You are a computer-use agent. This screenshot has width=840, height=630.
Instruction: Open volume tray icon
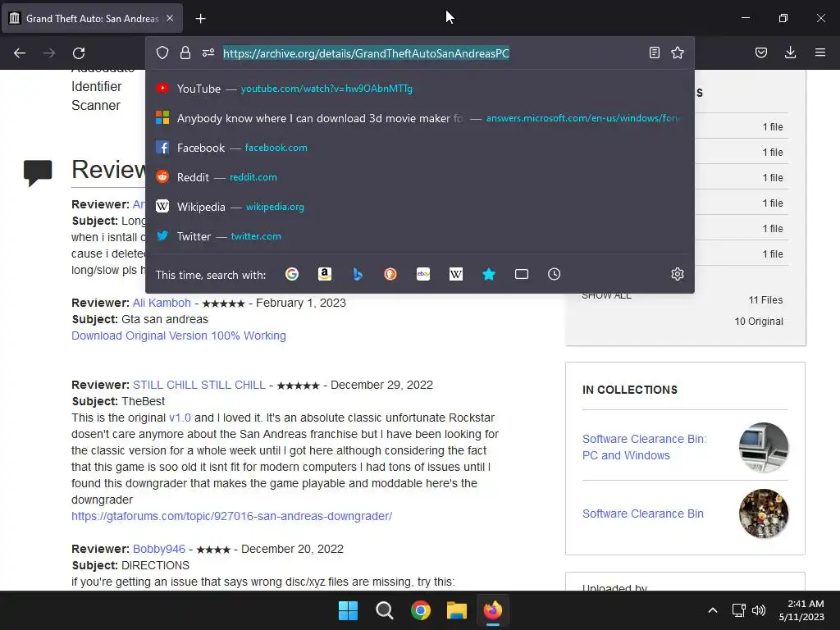coord(759,610)
